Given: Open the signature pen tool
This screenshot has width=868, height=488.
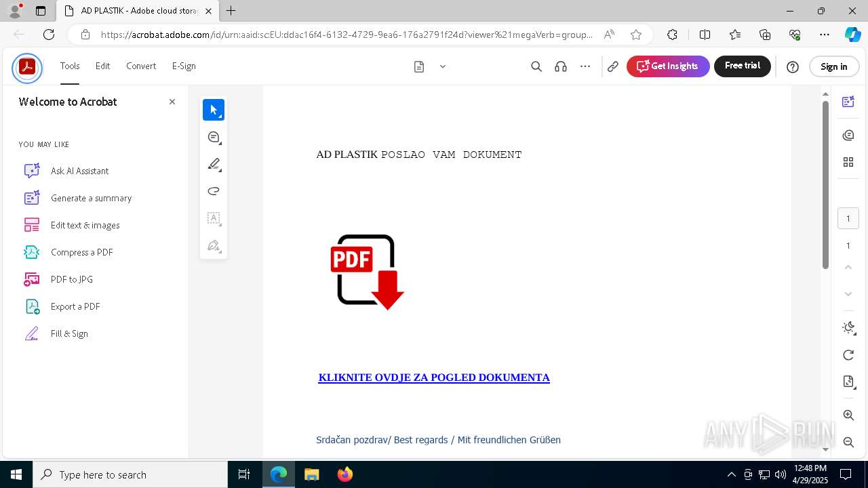Looking at the screenshot, I should pyautogui.click(x=214, y=245).
